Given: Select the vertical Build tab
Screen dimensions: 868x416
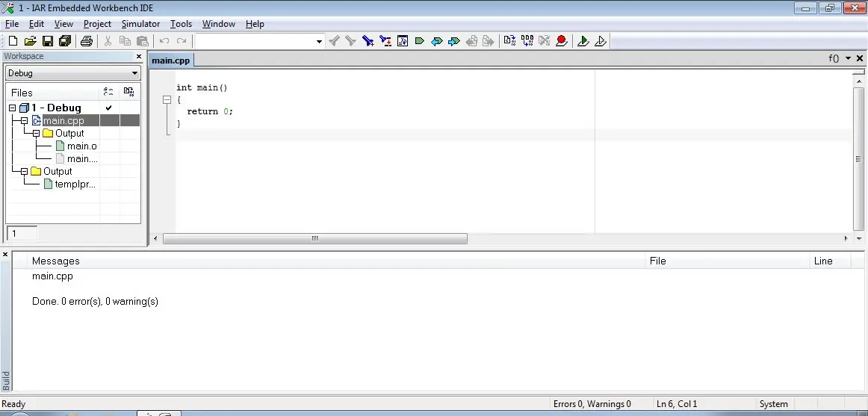Looking at the screenshot, I should click(x=5, y=381).
